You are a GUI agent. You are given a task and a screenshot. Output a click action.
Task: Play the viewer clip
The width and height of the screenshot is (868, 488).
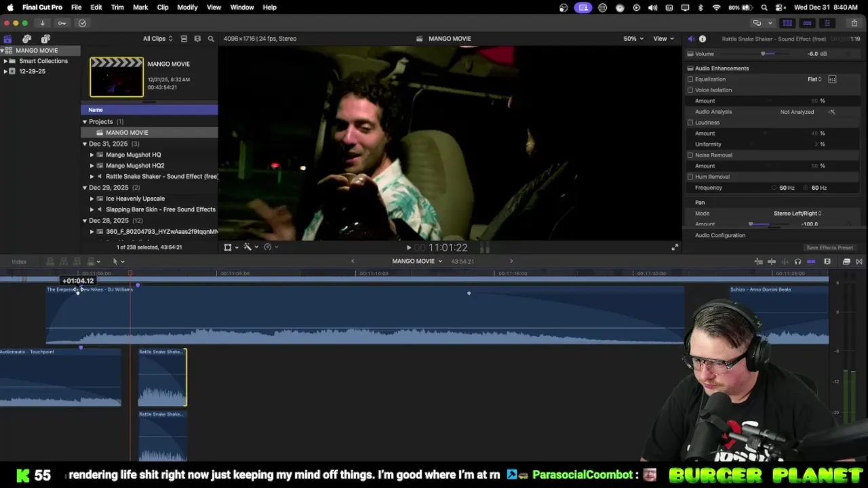tap(409, 248)
